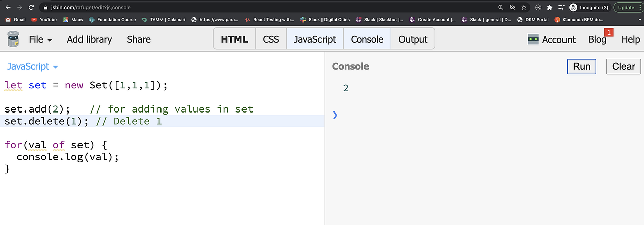The width and height of the screenshot is (644, 225).
Task: Click the browser forward arrow
Action: [19, 8]
